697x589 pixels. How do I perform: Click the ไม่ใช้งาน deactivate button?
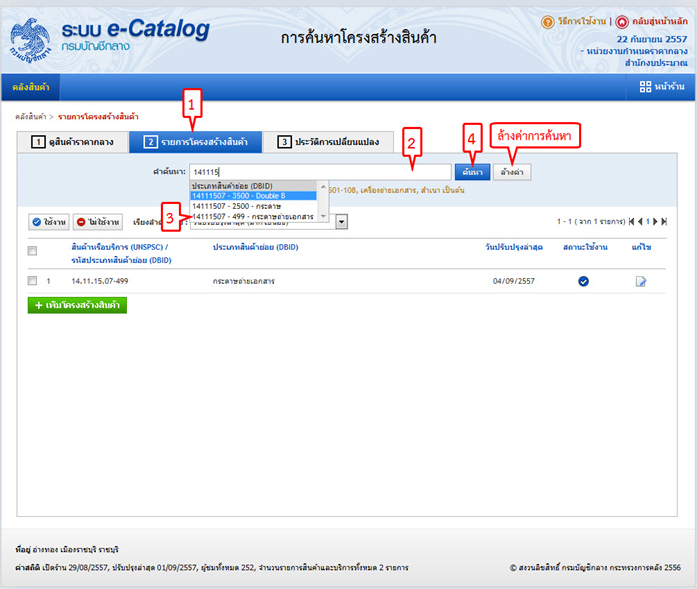[x=98, y=222]
